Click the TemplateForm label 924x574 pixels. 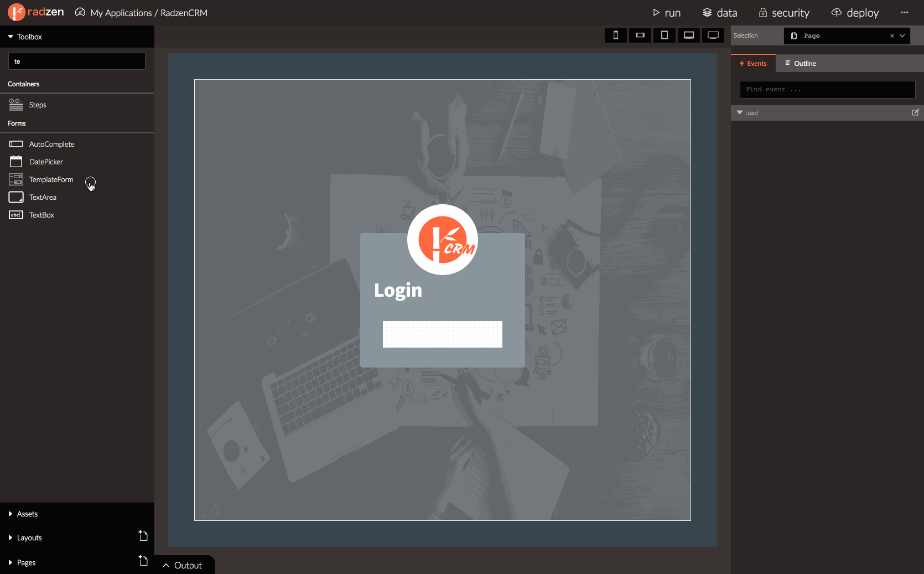coord(51,179)
